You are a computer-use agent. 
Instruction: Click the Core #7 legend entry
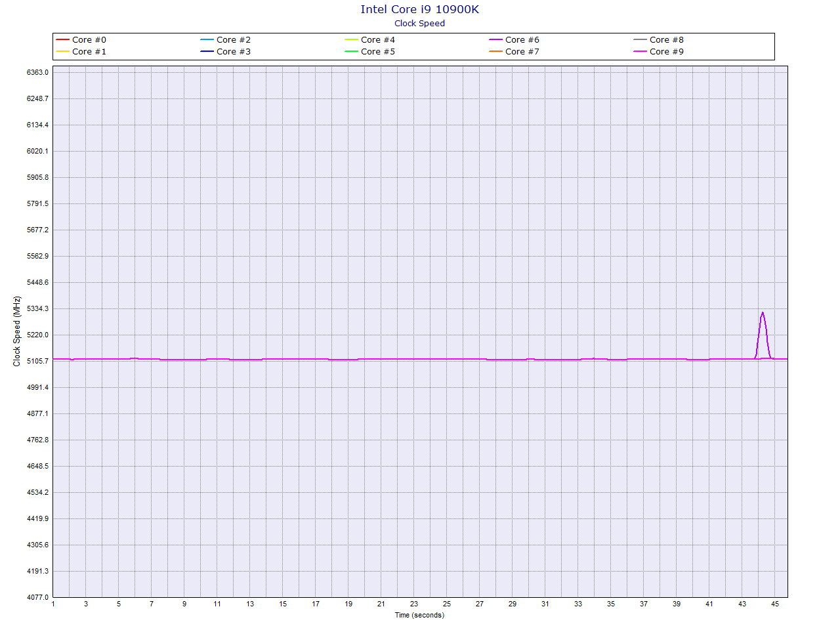pyautogui.click(x=514, y=52)
